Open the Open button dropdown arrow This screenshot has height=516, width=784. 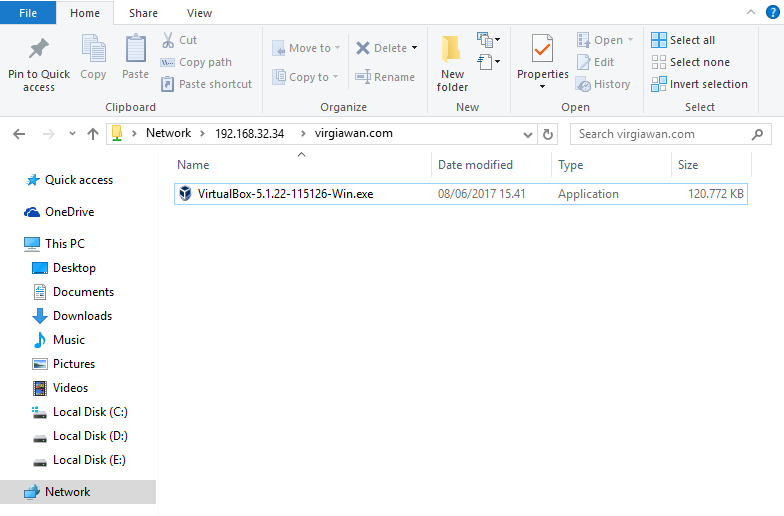(630, 40)
